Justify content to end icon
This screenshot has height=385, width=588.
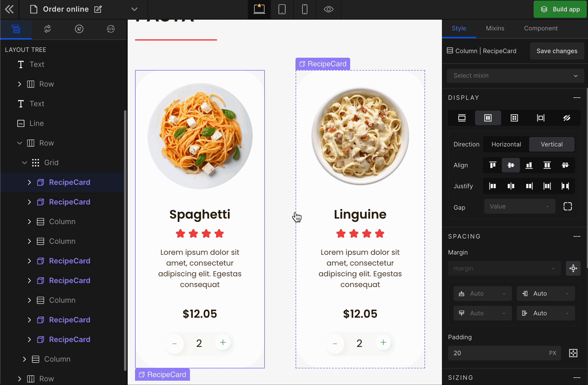click(x=529, y=186)
